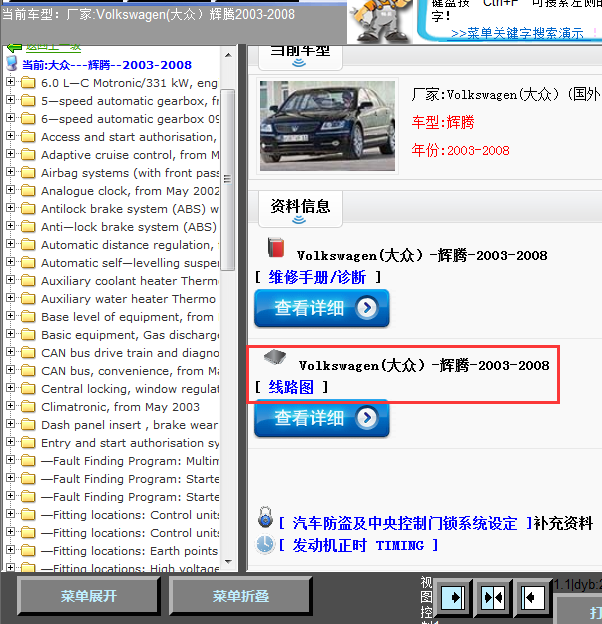The image size is (602, 624).
Task: Click 查看详细 under 维修手册/诊断
Action: tap(321, 308)
